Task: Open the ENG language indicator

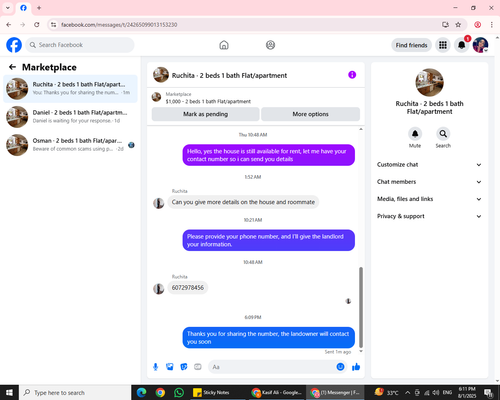Action: pyautogui.click(x=447, y=392)
